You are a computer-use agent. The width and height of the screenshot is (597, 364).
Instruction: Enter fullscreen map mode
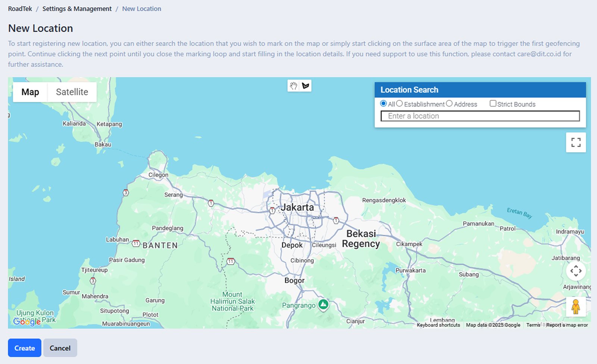point(576,142)
